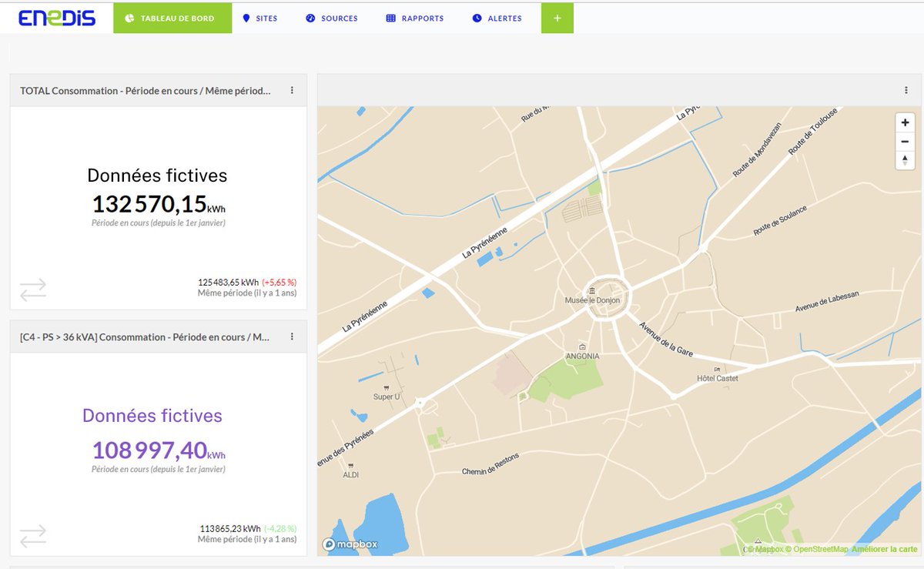Click TOTAL Consommation widget title

coord(146,91)
